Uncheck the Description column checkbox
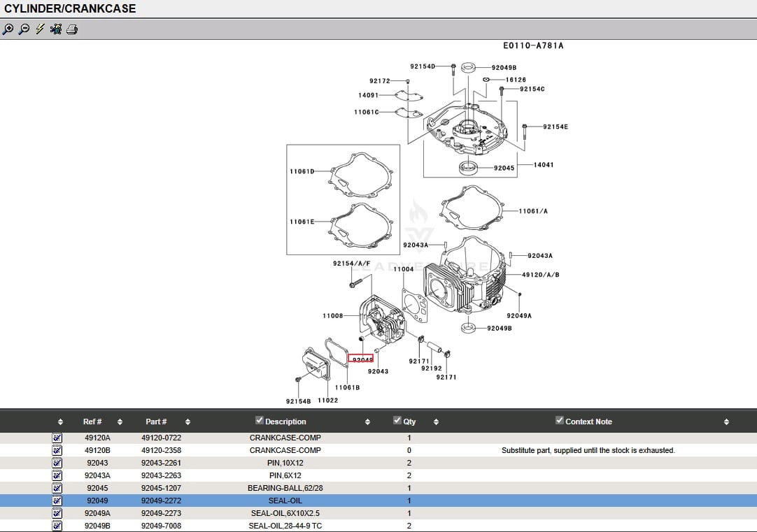 point(260,421)
